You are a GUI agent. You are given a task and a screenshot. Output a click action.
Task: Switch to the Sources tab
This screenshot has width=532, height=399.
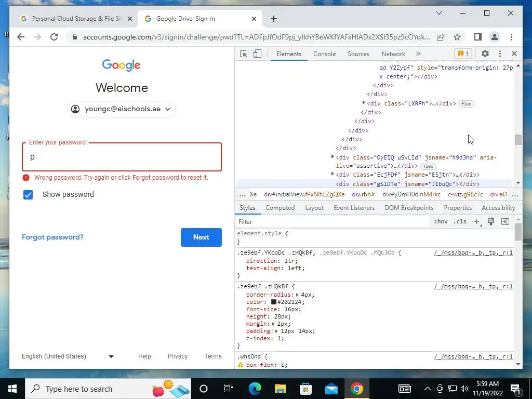click(x=358, y=54)
